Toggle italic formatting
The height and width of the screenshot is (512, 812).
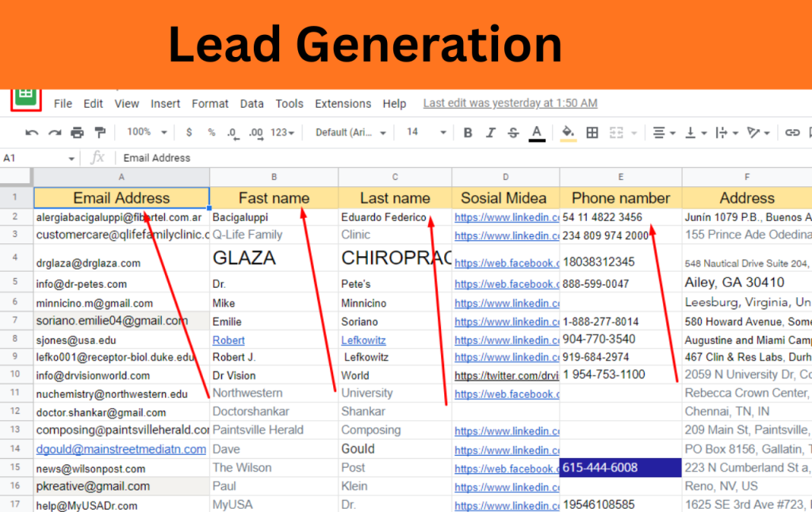pos(490,132)
